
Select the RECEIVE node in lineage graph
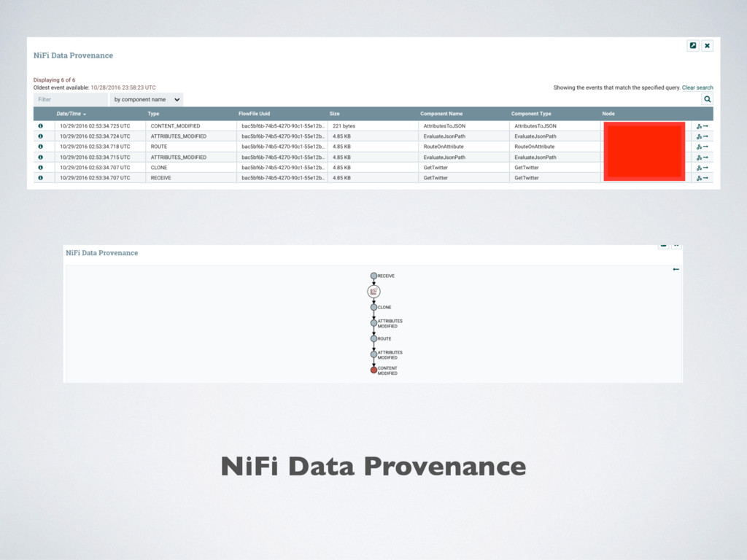pos(374,276)
